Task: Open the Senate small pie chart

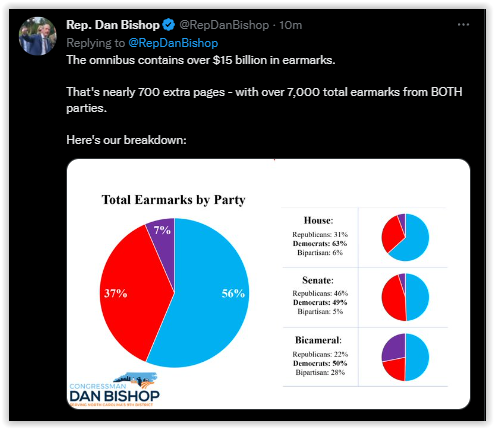Action: [x=405, y=297]
